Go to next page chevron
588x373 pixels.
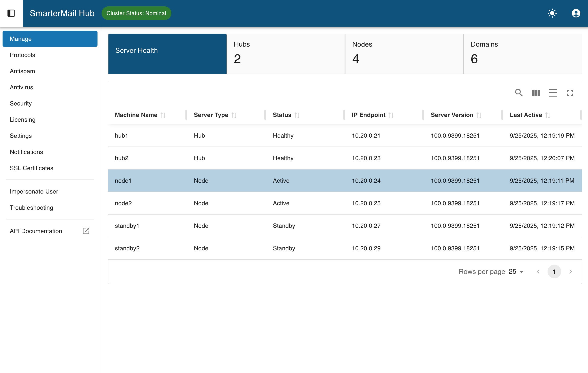(570, 272)
